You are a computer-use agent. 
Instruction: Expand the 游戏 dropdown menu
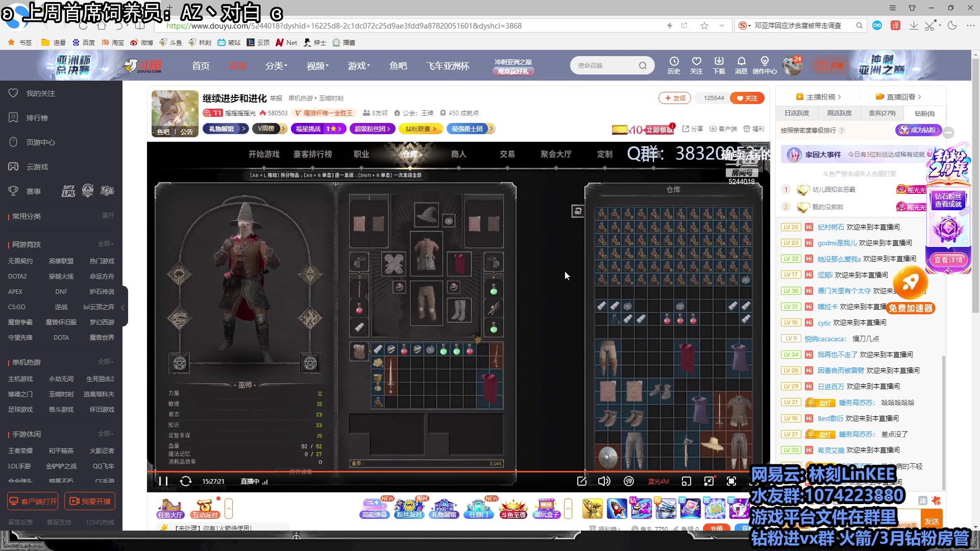point(359,66)
